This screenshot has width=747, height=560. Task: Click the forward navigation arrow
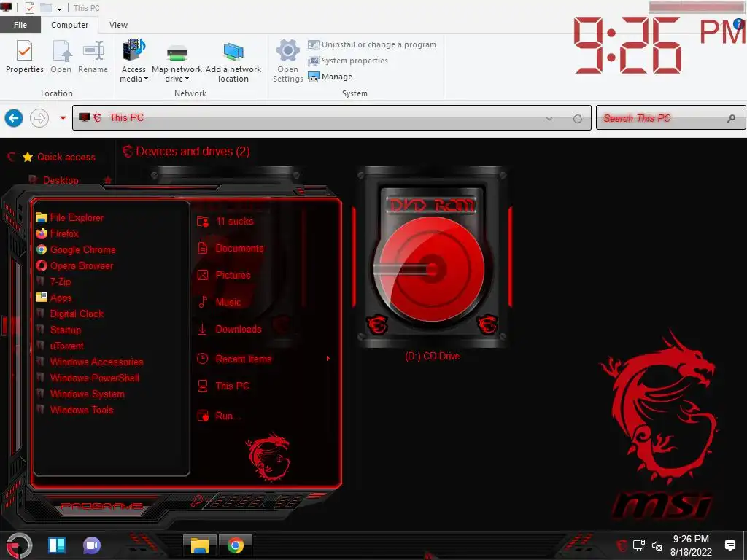[x=39, y=118]
